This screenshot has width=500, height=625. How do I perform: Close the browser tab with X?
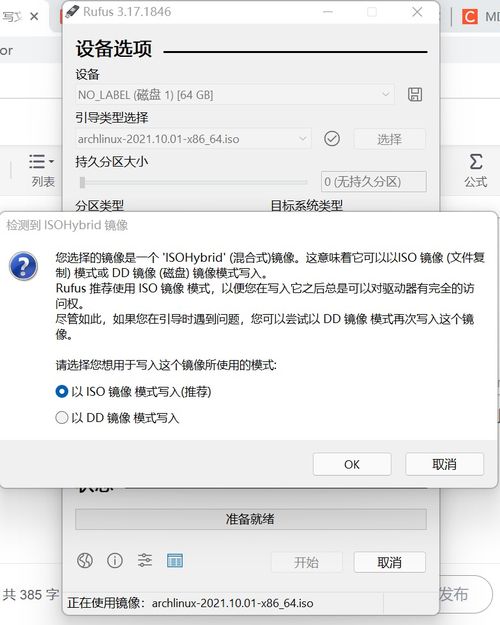click(x=34, y=16)
